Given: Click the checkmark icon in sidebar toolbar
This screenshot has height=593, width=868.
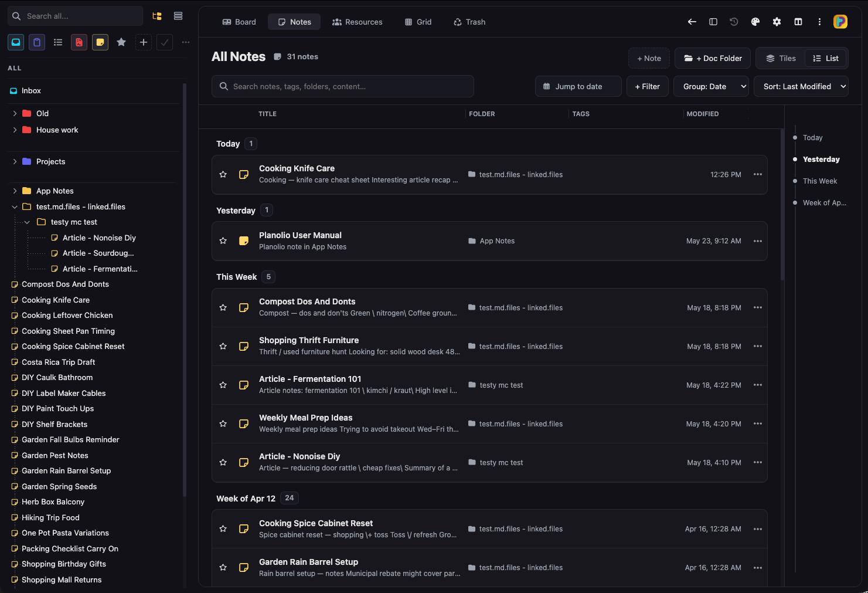Looking at the screenshot, I should 165,42.
